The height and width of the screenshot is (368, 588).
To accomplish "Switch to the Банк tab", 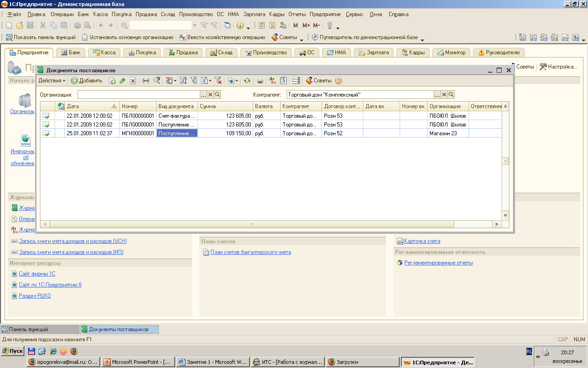I will pyautogui.click(x=70, y=52).
